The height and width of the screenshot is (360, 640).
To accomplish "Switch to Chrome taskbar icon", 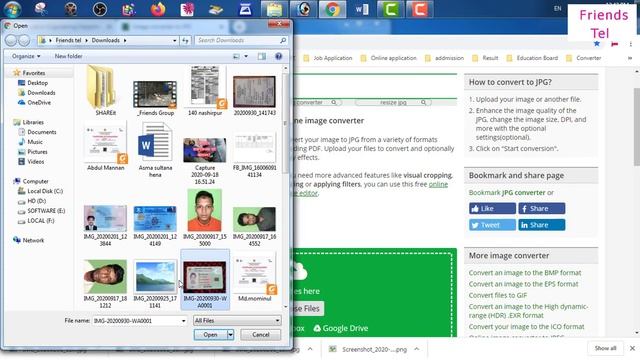I will pyautogui.click(x=332, y=9).
